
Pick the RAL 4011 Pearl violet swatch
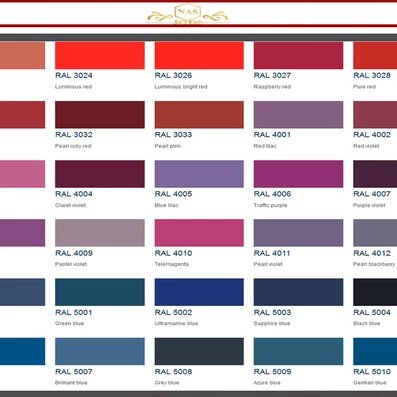pos(298,233)
